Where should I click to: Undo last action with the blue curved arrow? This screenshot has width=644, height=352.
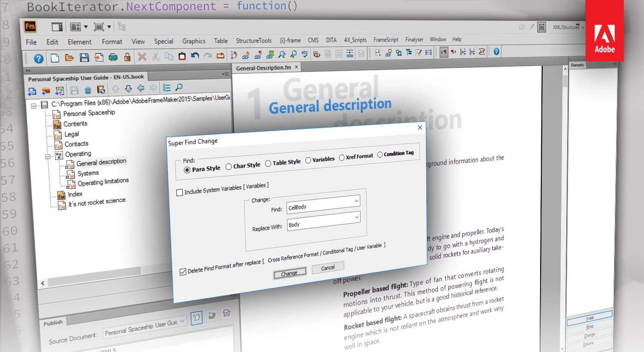[x=195, y=56]
